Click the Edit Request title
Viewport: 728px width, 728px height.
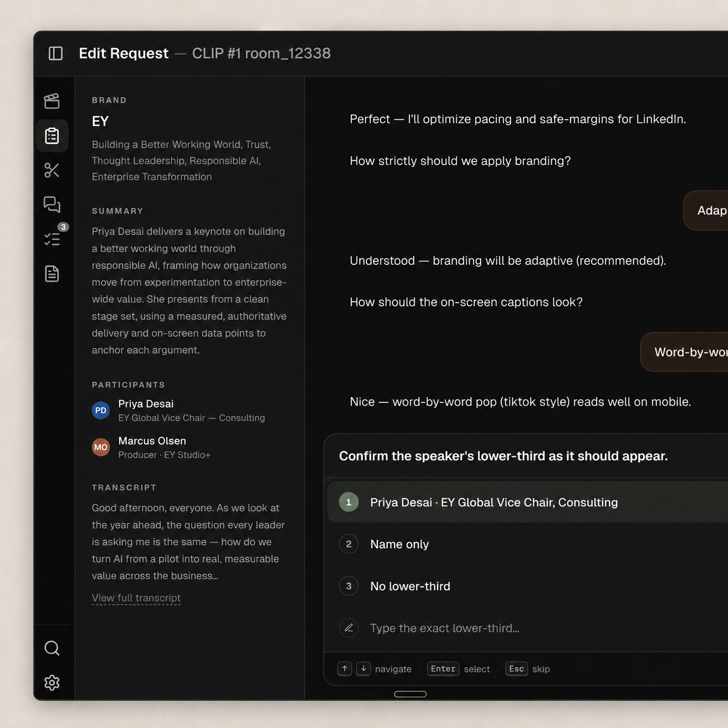coord(124,53)
